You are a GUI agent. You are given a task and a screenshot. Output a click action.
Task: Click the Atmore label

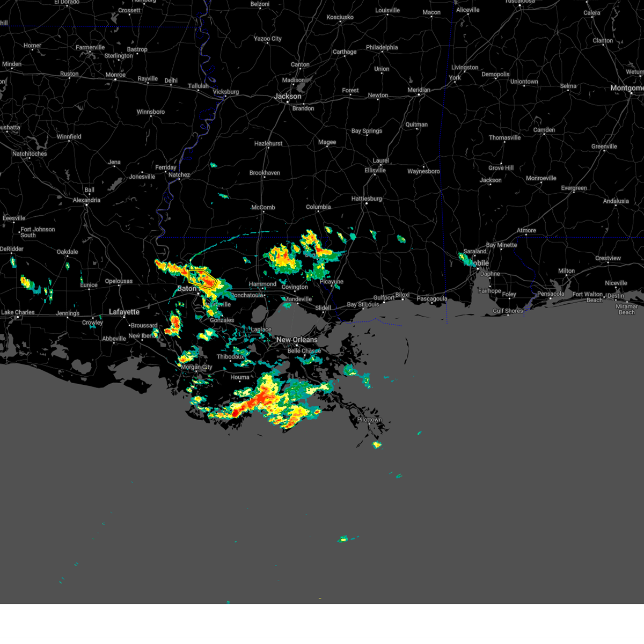(526, 231)
